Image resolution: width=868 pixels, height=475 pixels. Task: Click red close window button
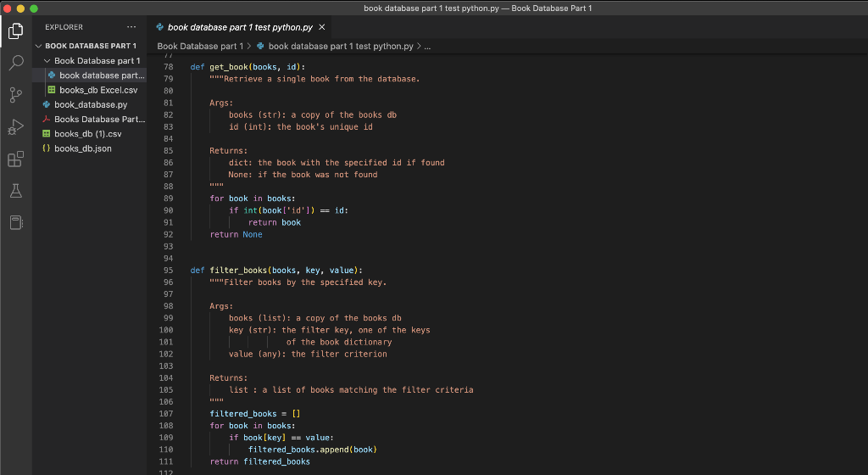7,8
